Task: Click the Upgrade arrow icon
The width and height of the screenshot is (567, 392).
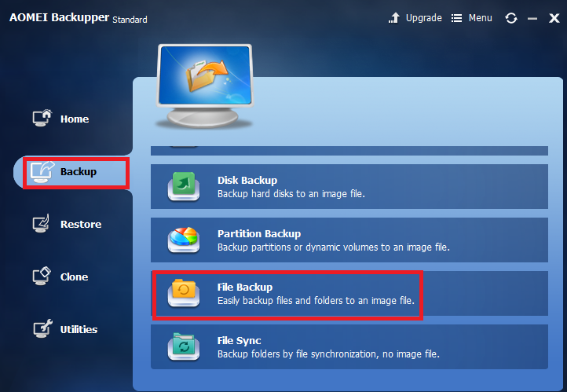Action: coord(394,18)
